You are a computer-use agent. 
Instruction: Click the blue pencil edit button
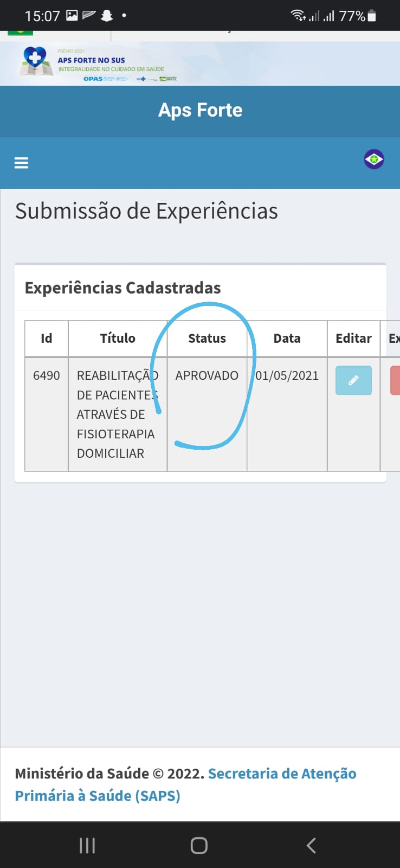353,380
